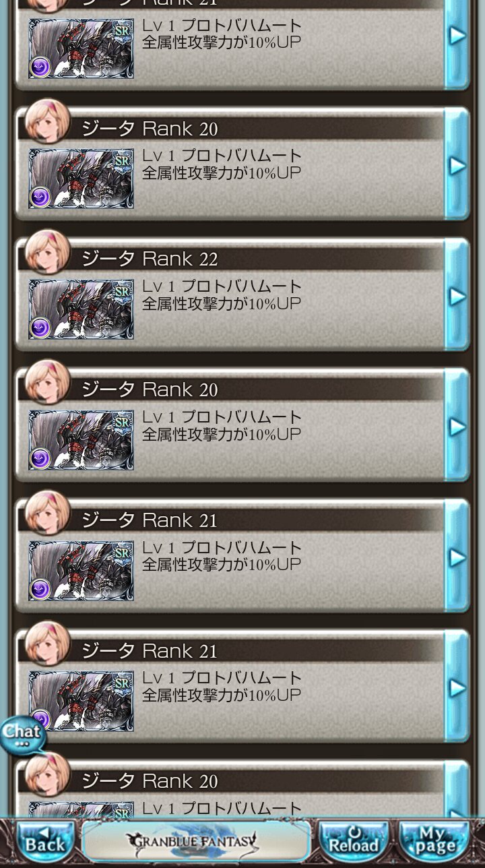The height and width of the screenshot is (868, 485).
Task: Tap the SR rarity badge on the Rank 22 summon
Action: click(122, 292)
